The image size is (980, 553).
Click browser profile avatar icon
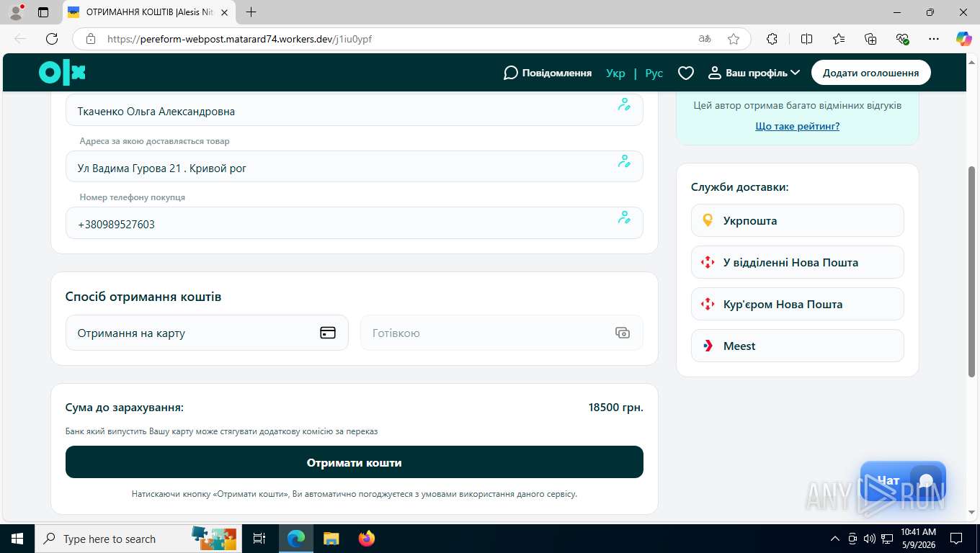coord(15,12)
